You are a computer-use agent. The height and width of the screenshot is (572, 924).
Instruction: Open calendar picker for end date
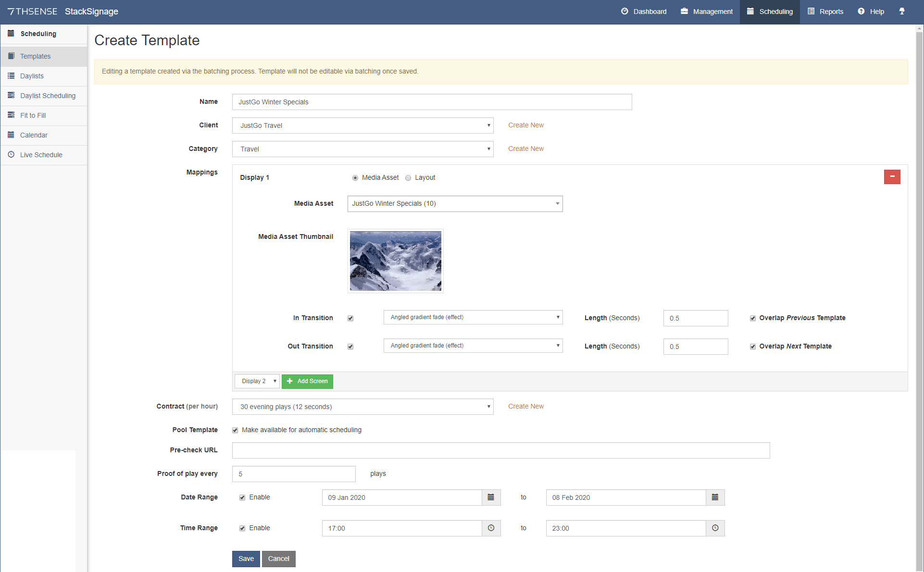tap(715, 497)
